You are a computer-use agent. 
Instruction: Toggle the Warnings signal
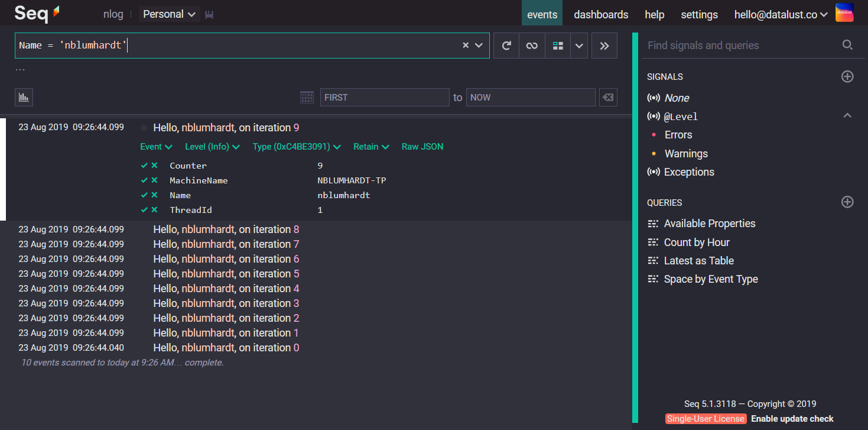[686, 154]
